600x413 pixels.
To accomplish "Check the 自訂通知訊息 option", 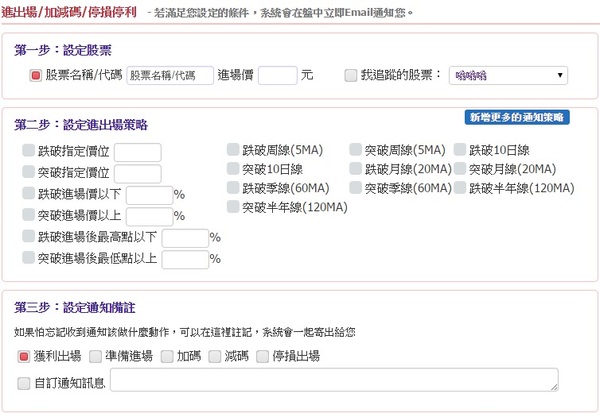I will pyautogui.click(x=24, y=381).
